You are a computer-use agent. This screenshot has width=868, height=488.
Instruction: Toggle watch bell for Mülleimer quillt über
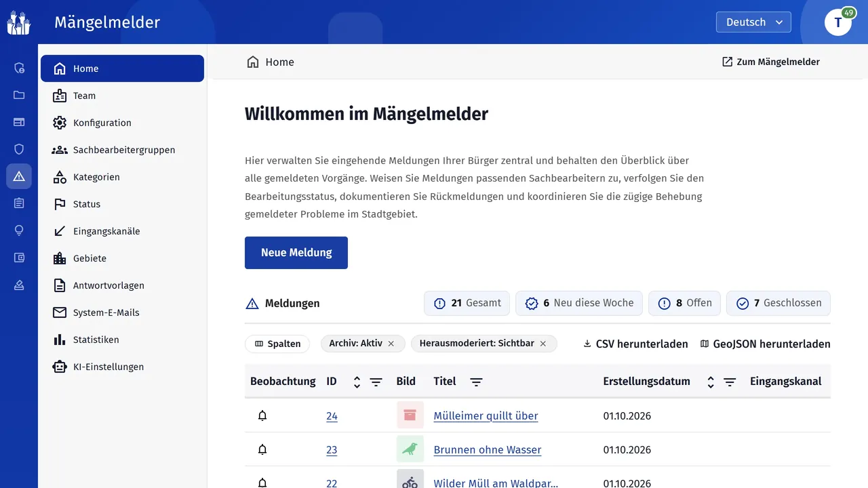[x=262, y=415]
